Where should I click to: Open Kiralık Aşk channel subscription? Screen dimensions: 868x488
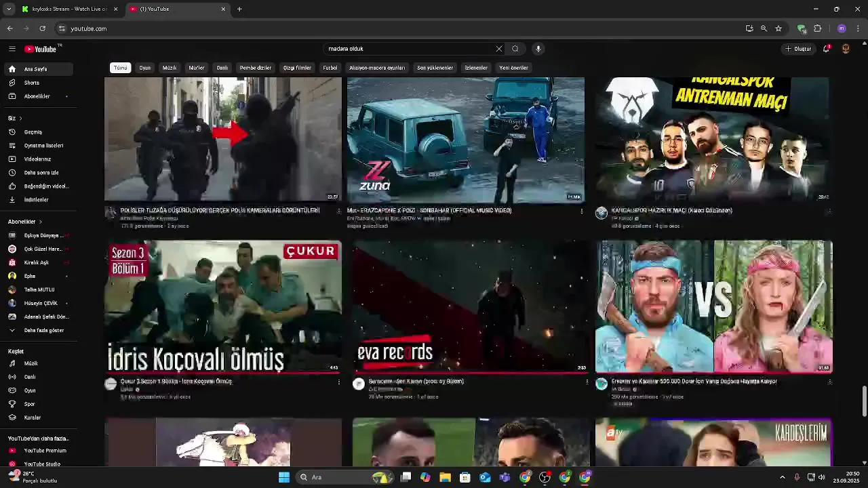click(38, 263)
